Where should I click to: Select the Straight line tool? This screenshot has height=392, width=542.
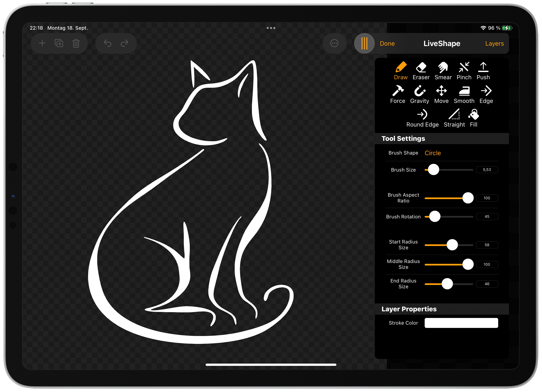click(x=454, y=118)
